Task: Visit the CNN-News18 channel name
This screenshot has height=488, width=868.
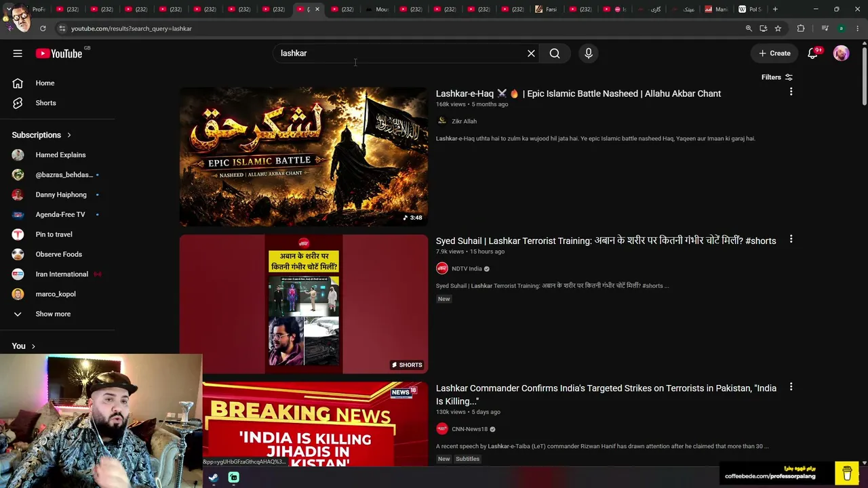Action: [x=469, y=429]
